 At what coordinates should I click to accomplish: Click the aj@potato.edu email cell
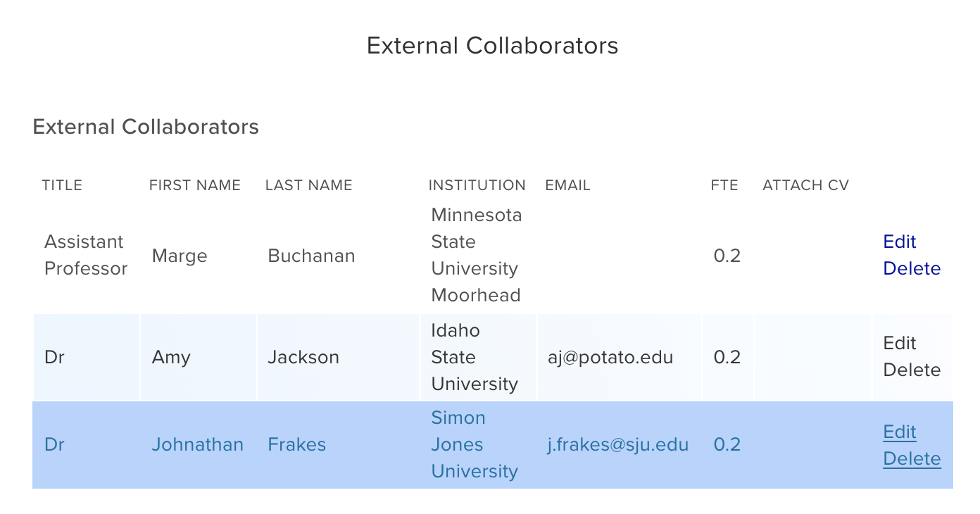click(x=610, y=357)
